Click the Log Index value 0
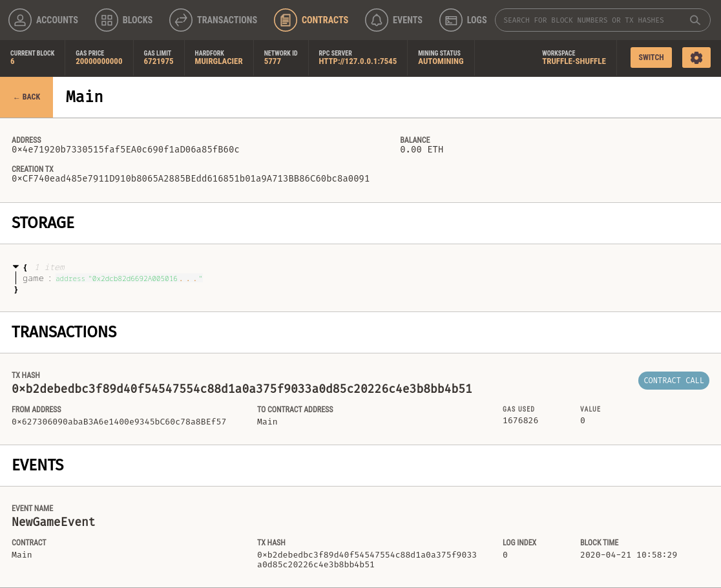Image resolution: width=721 pixels, height=588 pixels. (x=505, y=555)
